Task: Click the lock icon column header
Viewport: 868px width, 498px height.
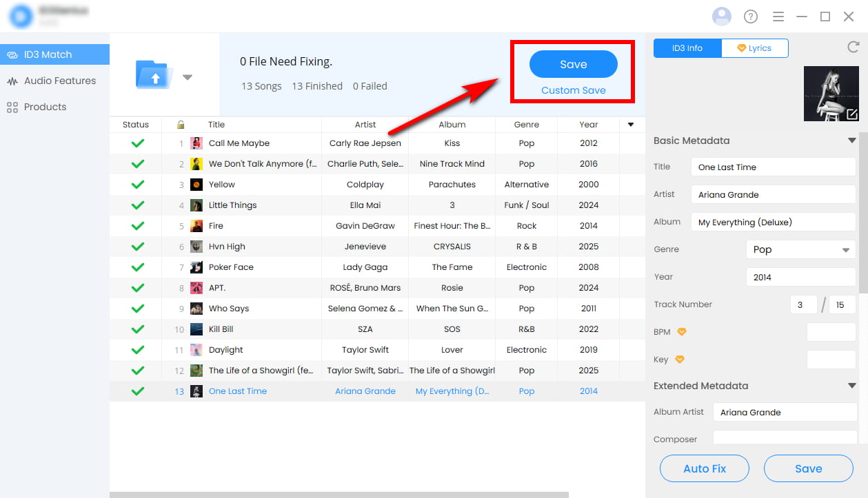Action: pyautogui.click(x=181, y=125)
